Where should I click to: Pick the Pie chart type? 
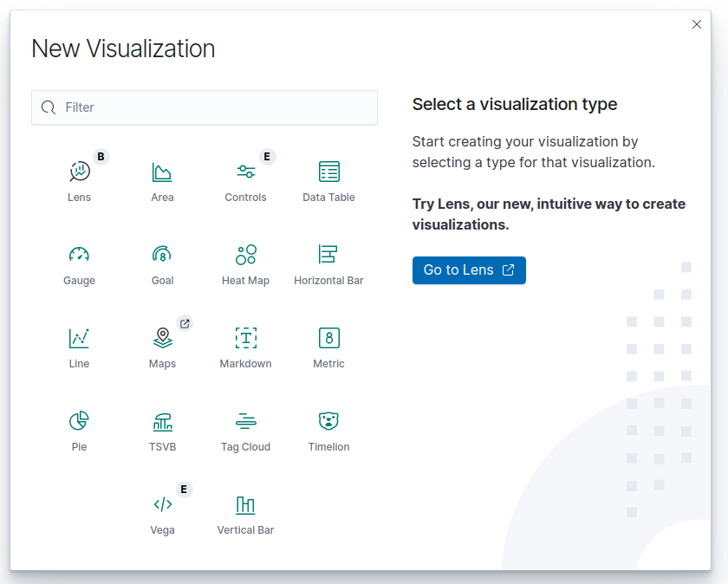79,422
